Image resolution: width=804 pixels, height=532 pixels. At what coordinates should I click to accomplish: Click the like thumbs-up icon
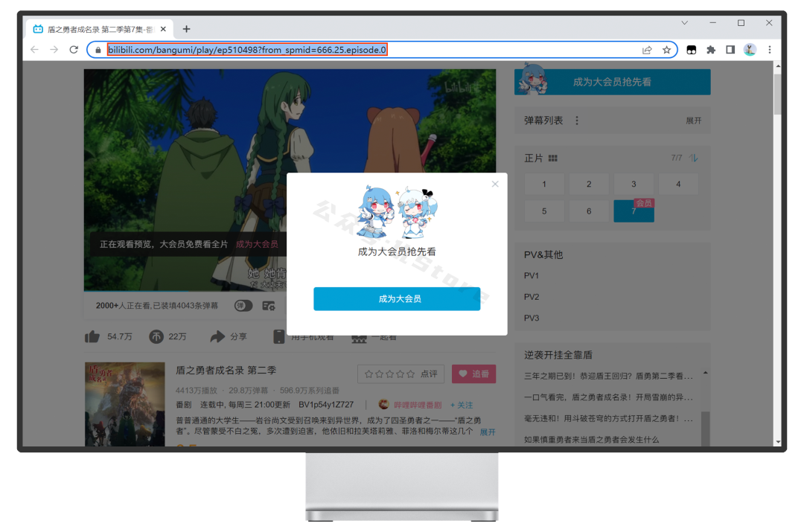tap(92, 337)
